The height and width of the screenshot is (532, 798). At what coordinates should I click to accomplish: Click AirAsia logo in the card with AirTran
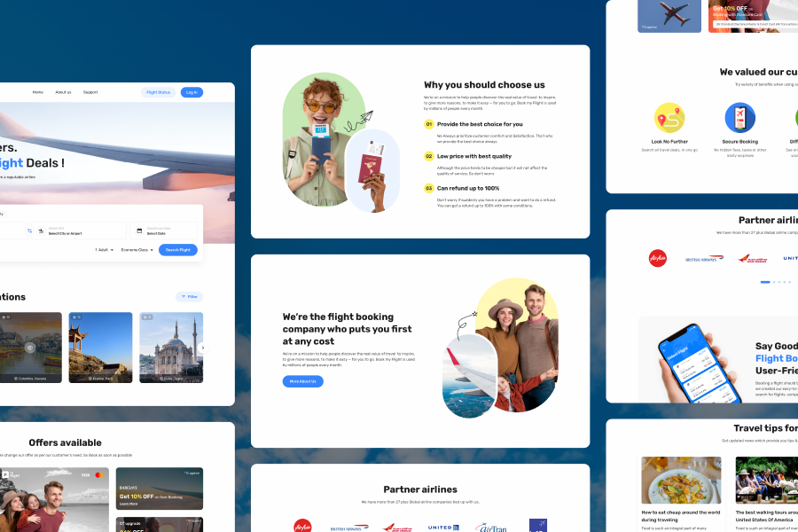point(303,526)
